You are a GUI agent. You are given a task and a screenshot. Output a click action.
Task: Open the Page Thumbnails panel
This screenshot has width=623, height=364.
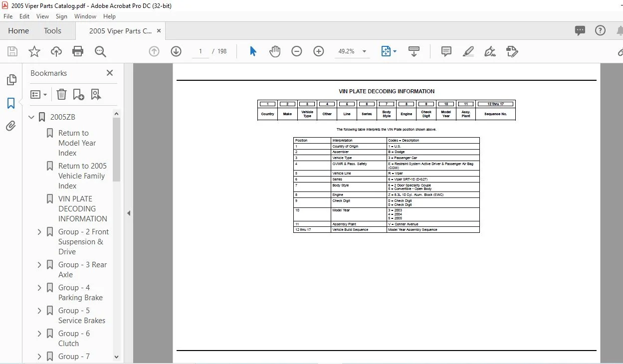click(x=11, y=80)
